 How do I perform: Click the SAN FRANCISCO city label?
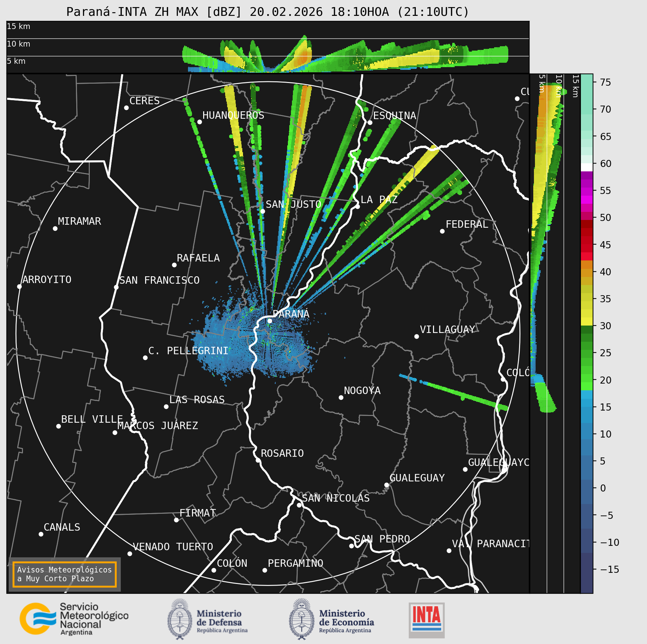pyautogui.click(x=159, y=280)
